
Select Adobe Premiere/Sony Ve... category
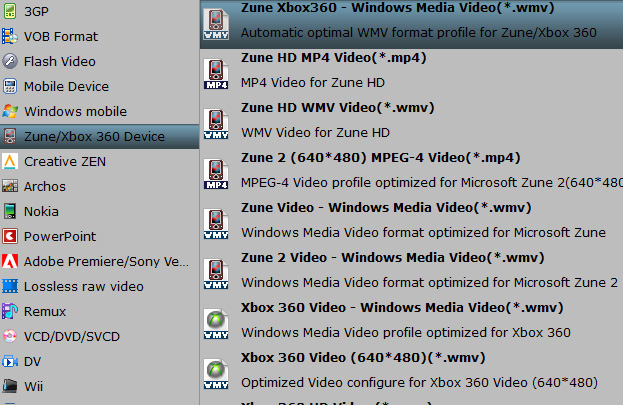coord(99,261)
